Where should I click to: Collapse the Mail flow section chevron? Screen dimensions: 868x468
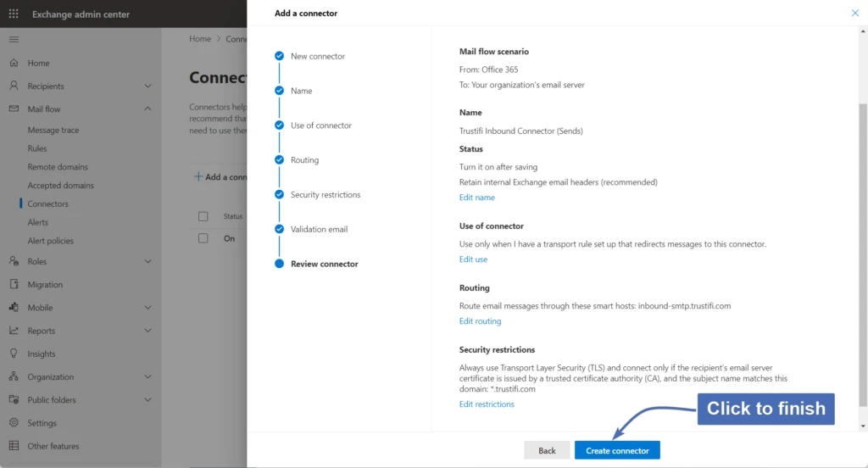(x=147, y=109)
